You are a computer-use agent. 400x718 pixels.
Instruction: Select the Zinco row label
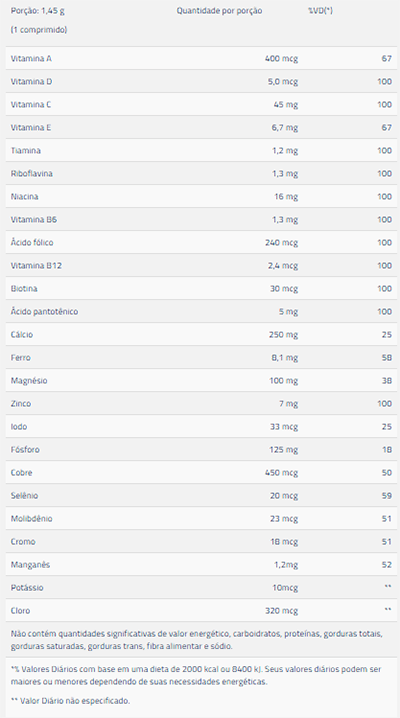(21, 403)
